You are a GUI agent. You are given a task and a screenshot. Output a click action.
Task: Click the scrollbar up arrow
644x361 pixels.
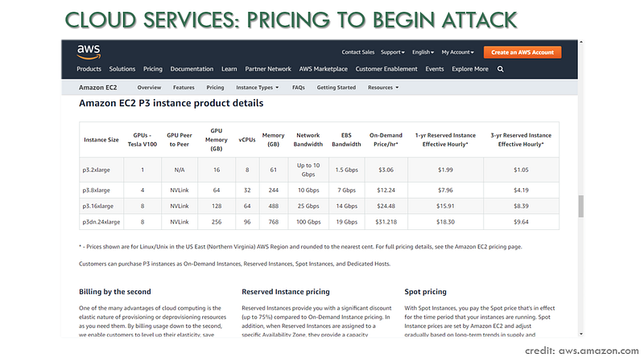pyautogui.click(x=580, y=43)
